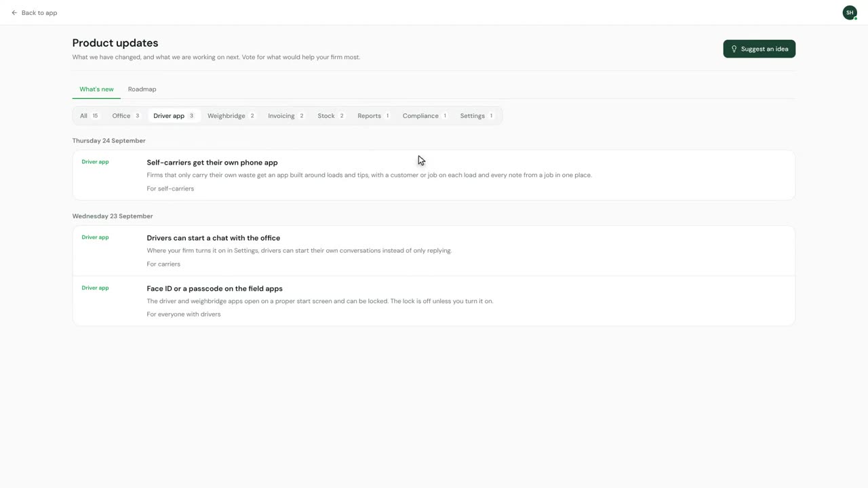Filter updates by Weighbridge
Screen dimensions: 868x488
pyautogui.click(x=231, y=116)
